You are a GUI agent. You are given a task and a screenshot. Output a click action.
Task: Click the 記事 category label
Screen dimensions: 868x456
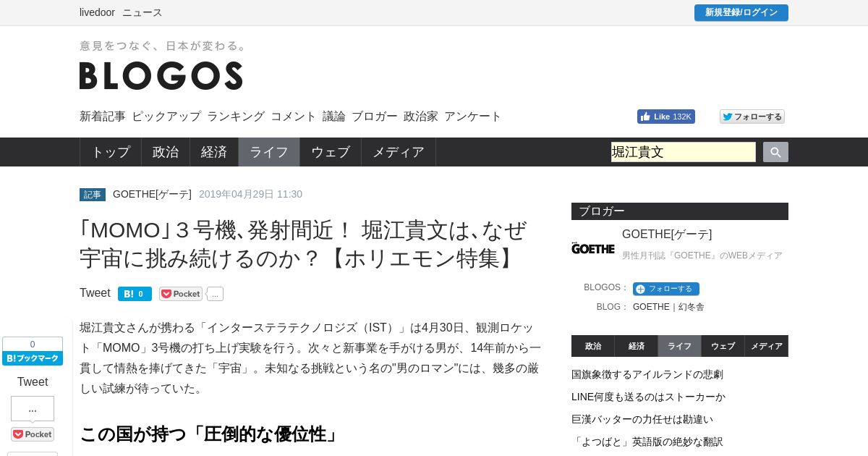[x=93, y=195]
